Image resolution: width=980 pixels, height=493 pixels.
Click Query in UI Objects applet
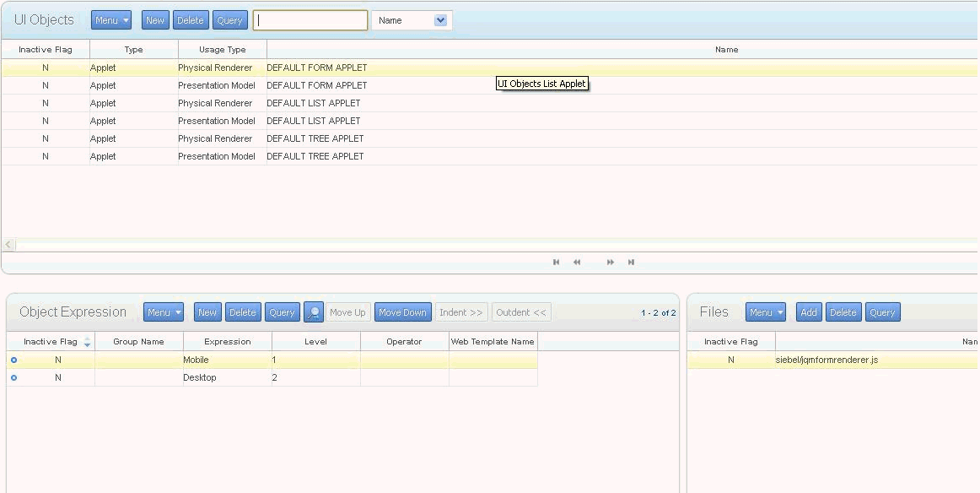click(x=230, y=20)
